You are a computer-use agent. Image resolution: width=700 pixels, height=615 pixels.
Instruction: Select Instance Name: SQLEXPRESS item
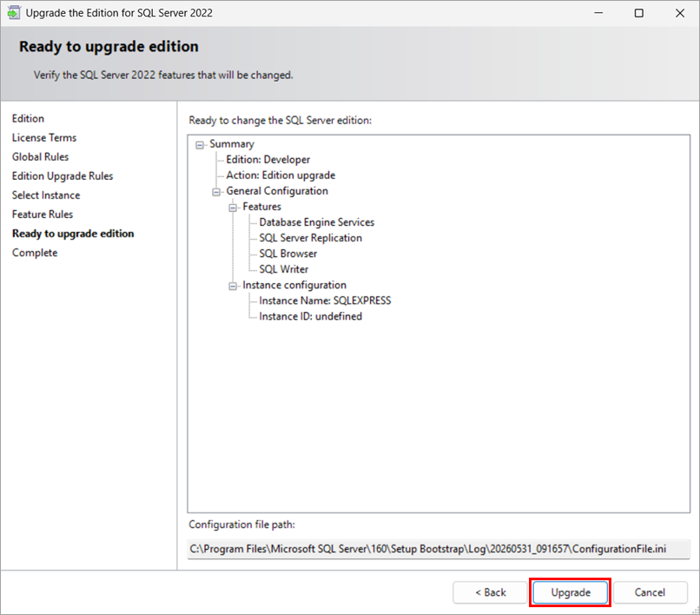click(x=325, y=301)
